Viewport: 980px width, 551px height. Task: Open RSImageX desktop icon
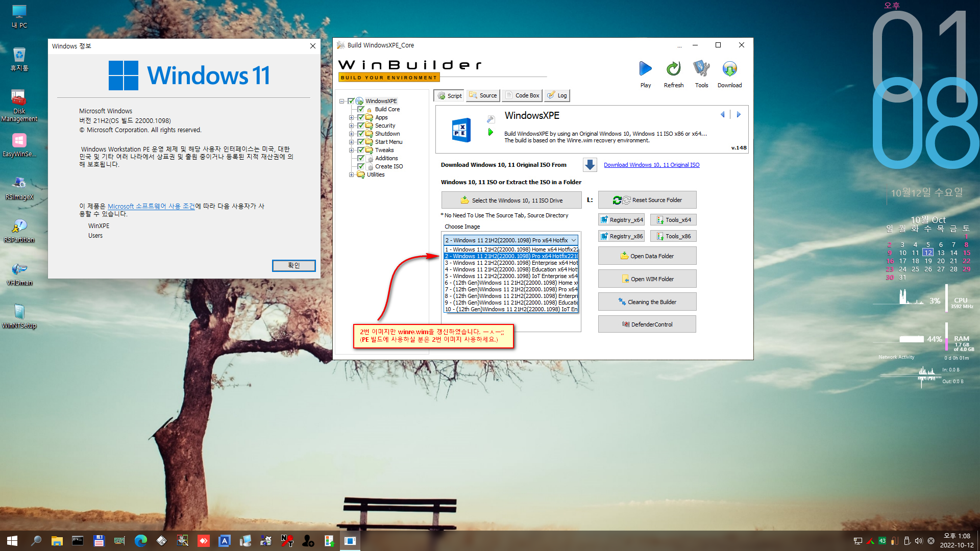click(19, 188)
